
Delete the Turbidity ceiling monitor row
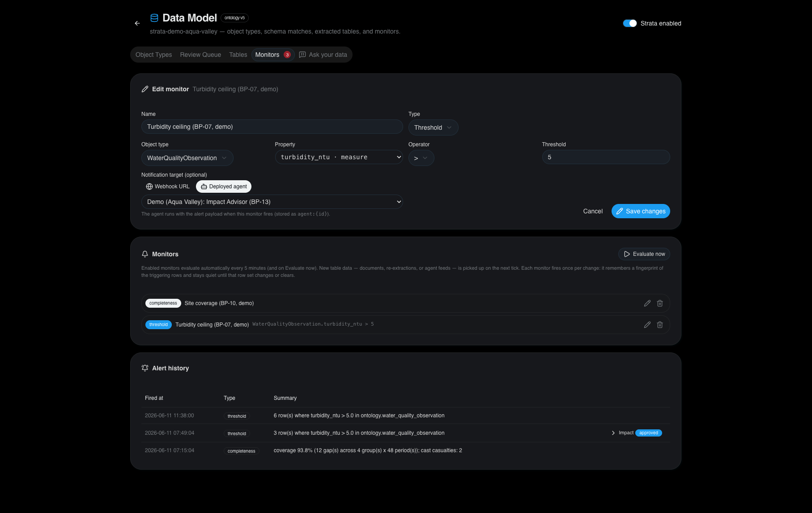660,325
